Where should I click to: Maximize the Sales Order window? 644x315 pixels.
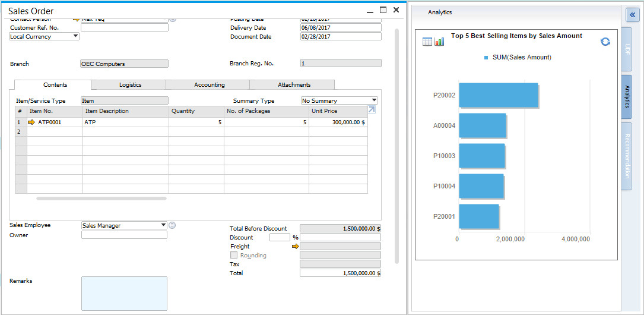pyautogui.click(x=383, y=10)
